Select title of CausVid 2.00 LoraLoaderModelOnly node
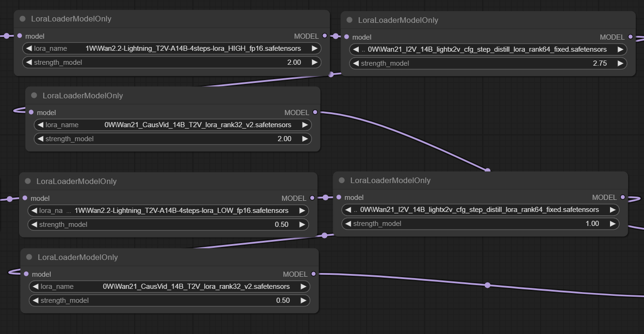Viewport: 644px width, 334px height. (83, 95)
